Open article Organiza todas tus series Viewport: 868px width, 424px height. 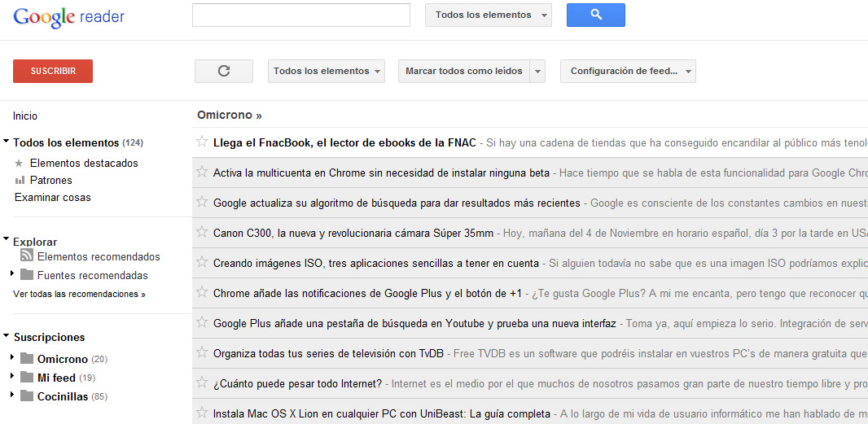pyautogui.click(x=328, y=353)
